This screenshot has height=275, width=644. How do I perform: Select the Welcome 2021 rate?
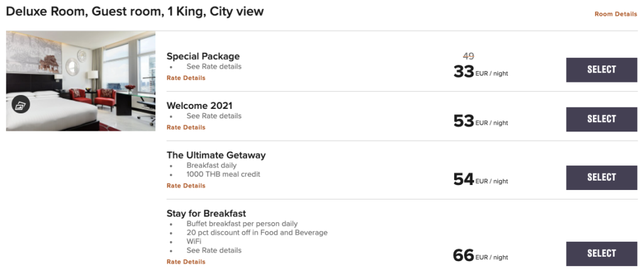601,119
